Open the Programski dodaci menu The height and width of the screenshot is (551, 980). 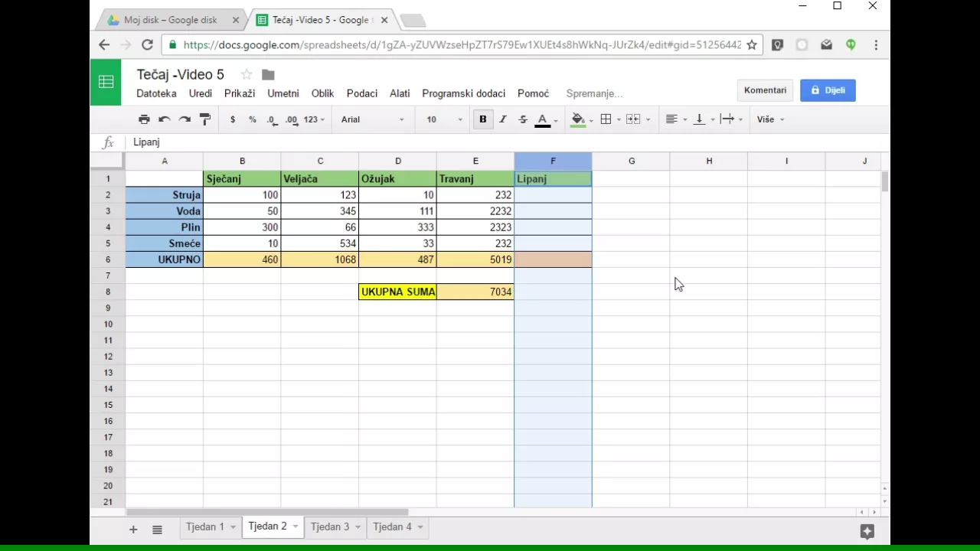(x=464, y=93)
